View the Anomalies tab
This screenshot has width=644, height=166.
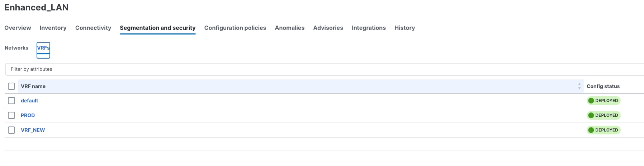(x=290, y=28)
